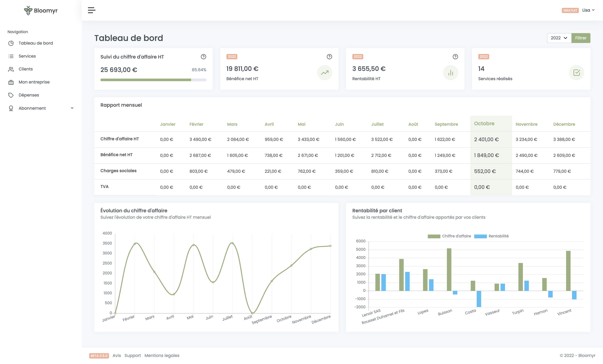This screenshot has width=603, height=364.
Task: Click the Tableau de bord pie-chart icon
Action: pos(11,43)
